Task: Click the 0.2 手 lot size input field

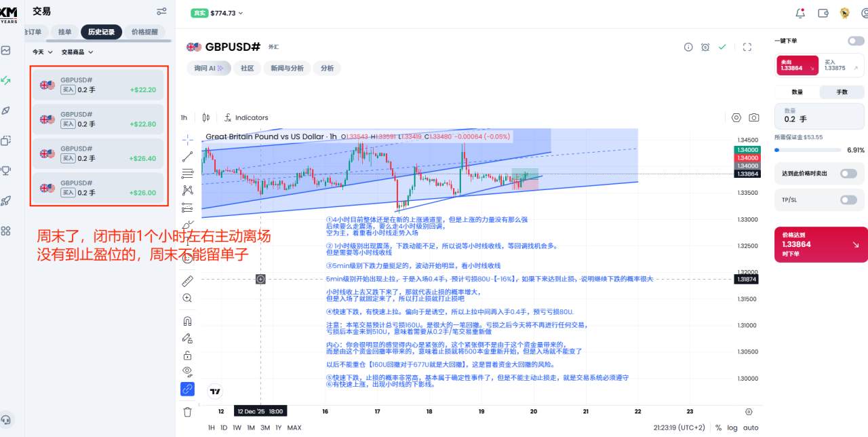Action: click(x=818, y=116)
